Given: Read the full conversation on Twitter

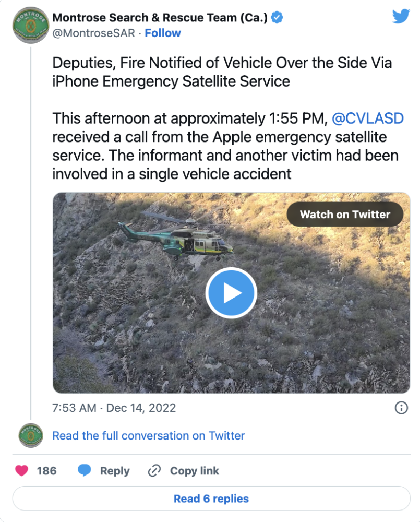Looking at the screenshot, I should click(149, 435).
